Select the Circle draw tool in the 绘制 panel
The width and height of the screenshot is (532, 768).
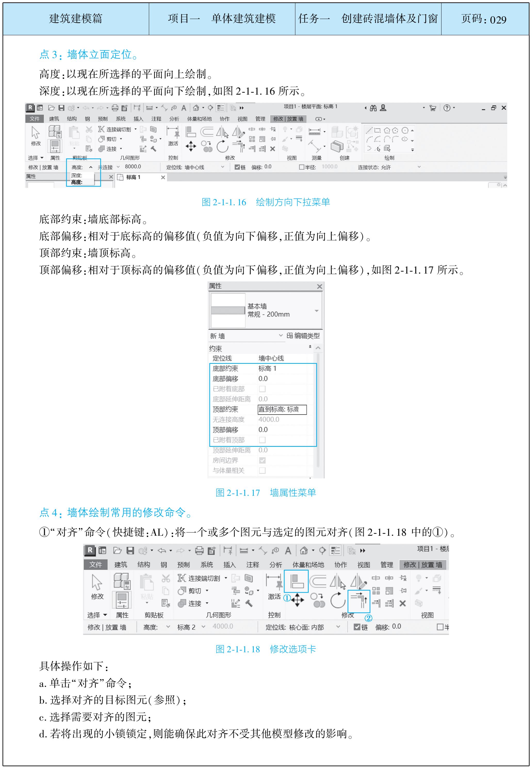coord(405,130)
